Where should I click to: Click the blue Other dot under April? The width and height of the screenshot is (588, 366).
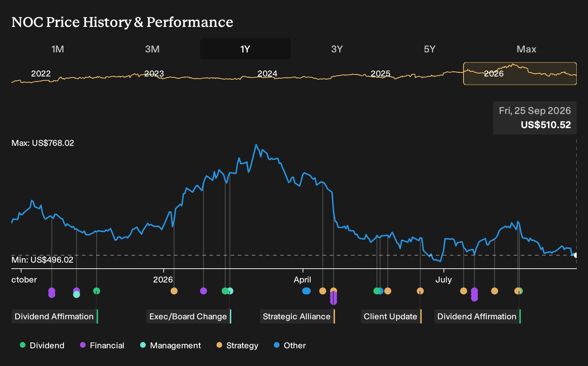(x=306, y=291)
